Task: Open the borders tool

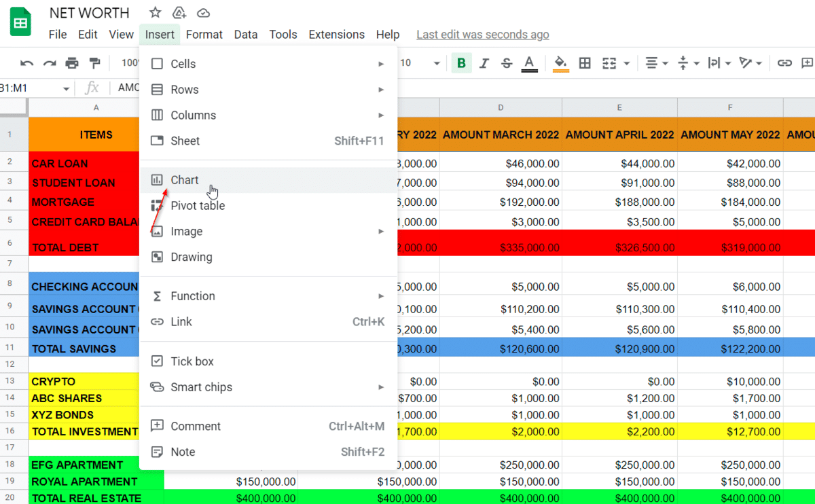Action: tap(585, 63)
